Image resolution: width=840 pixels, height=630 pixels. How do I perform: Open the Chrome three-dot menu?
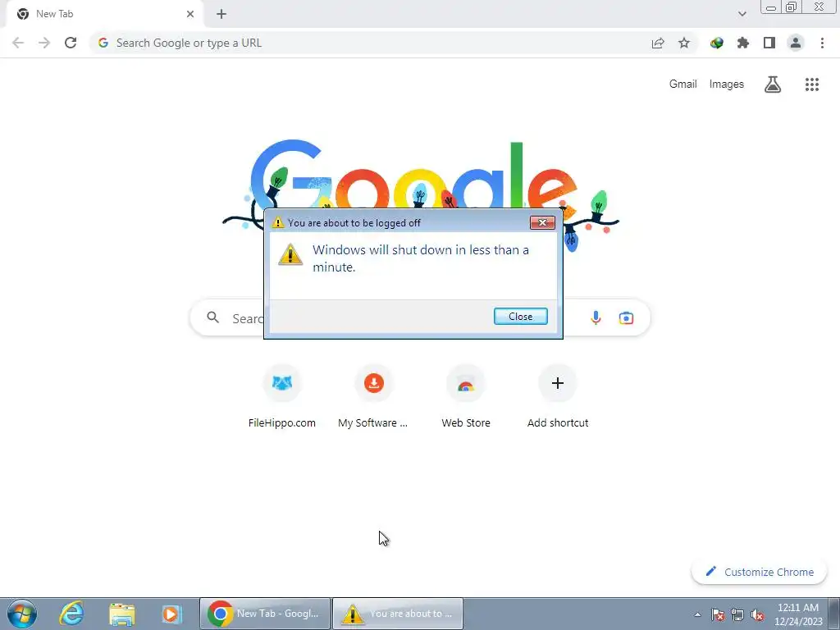pos(822,43)
